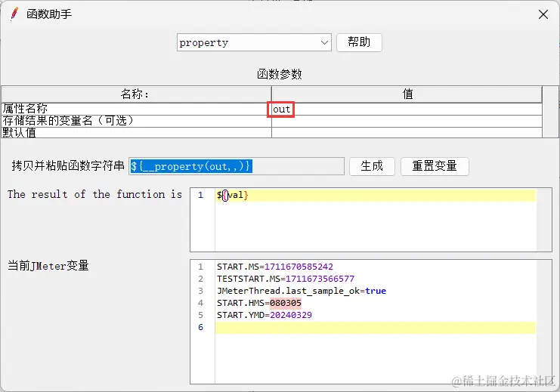This screenshot has width=560, height=392.
Task: Close the 函数助手 dialog
Action: [543, 14]
